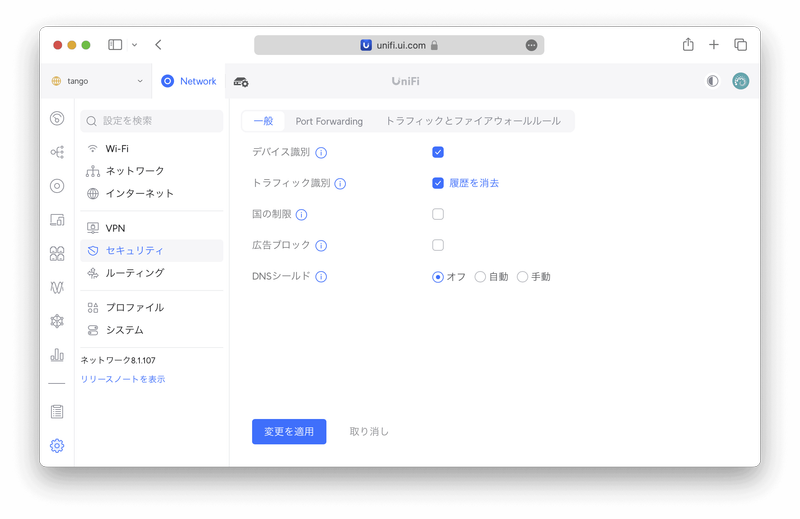
Task: Click the settings gear in left sidebar
Action: [57, 446]
